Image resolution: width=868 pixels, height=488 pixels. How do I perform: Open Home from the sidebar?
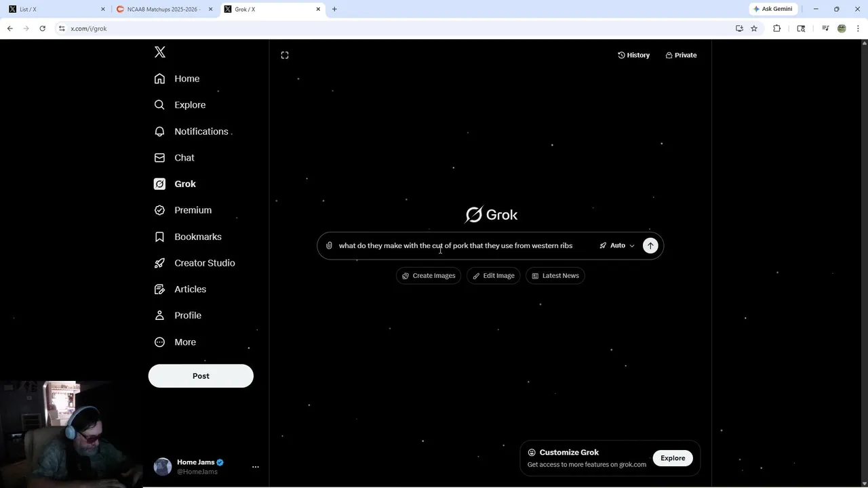tap(177, 79)
